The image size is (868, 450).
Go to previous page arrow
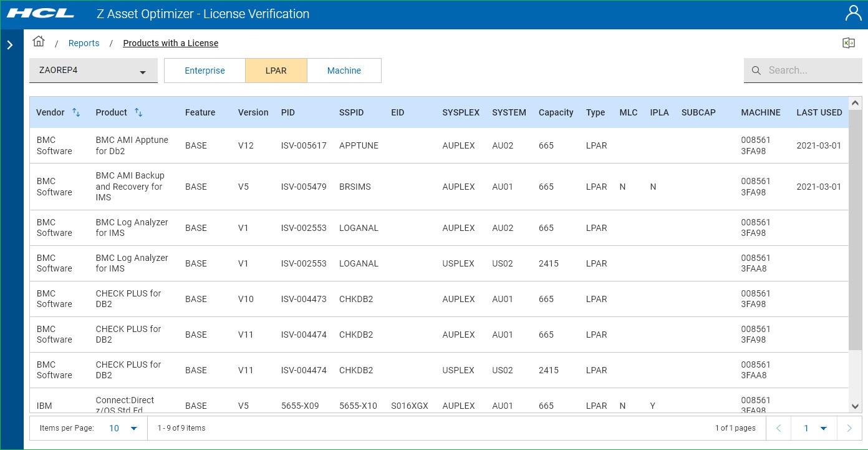click(778, 428)
